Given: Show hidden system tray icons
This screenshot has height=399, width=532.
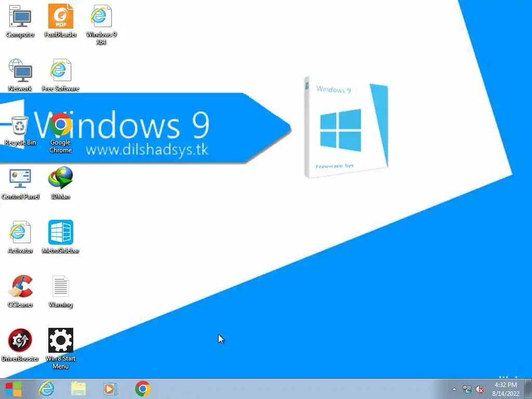Looking at the screenshot, I should [454, 389].
